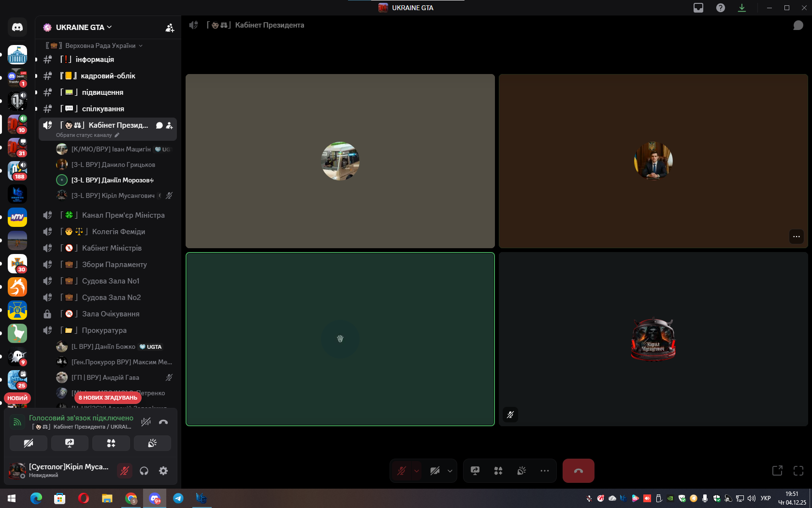812x508 pixels.
Task: Join Збори Парламенту voice channel
Action: click(108, 265)
